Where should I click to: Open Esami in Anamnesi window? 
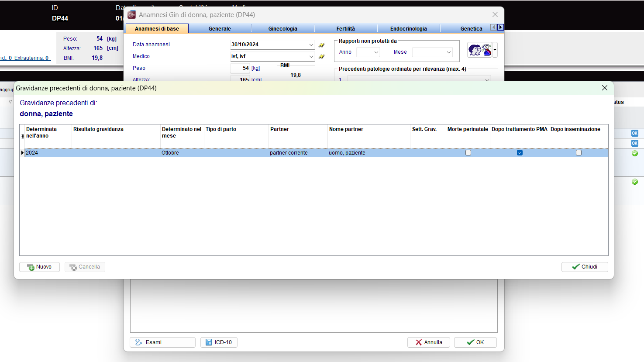pos(162,342)
